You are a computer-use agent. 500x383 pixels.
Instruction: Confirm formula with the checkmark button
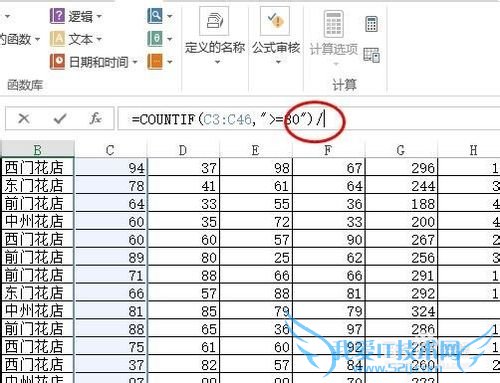point(60,118)
